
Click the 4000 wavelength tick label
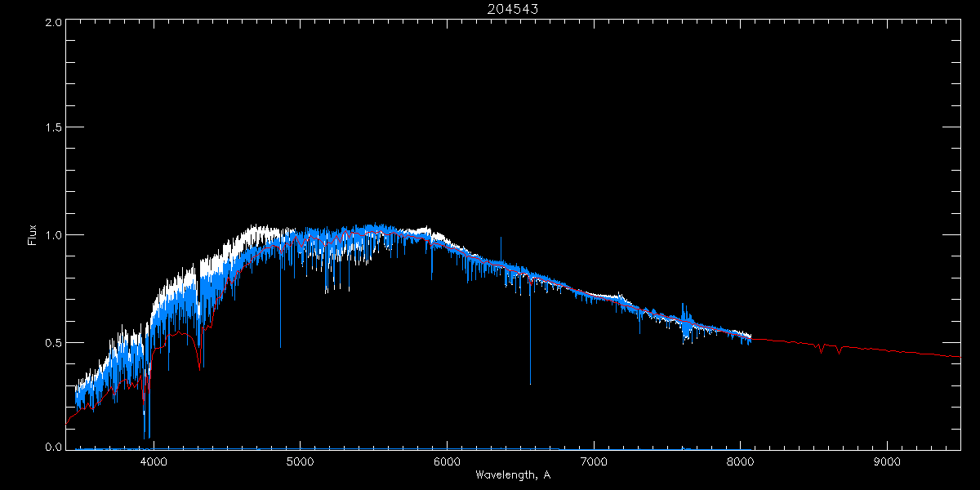click(x=153, y=461)
